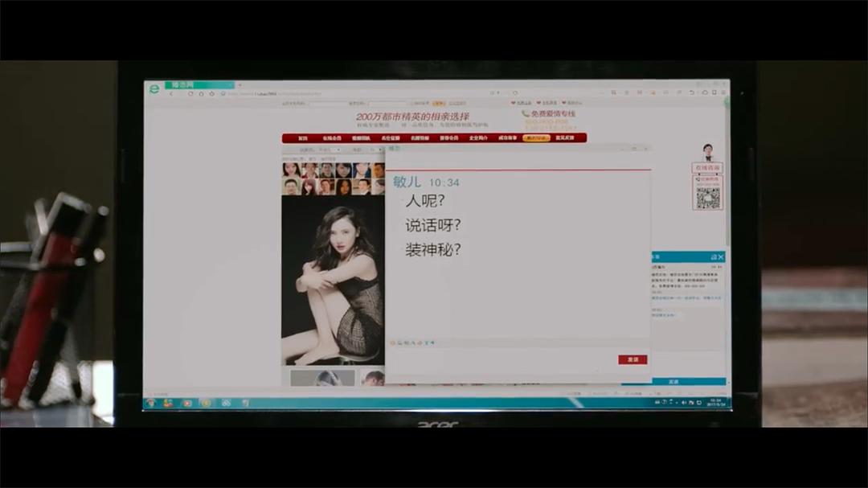Viewport: 868px width, 488px height.
Task: Click the QR code on the right
Action: (x=707, y=198)
